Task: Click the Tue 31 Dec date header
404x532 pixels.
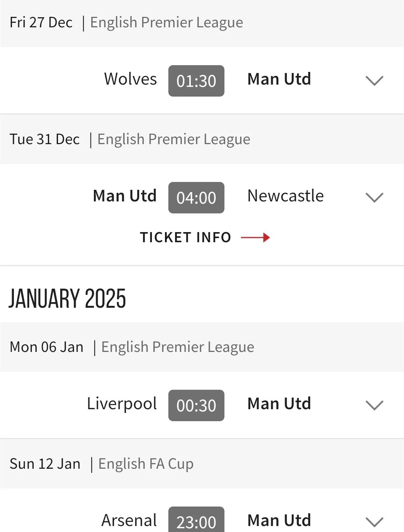Action: pos(45,139)
